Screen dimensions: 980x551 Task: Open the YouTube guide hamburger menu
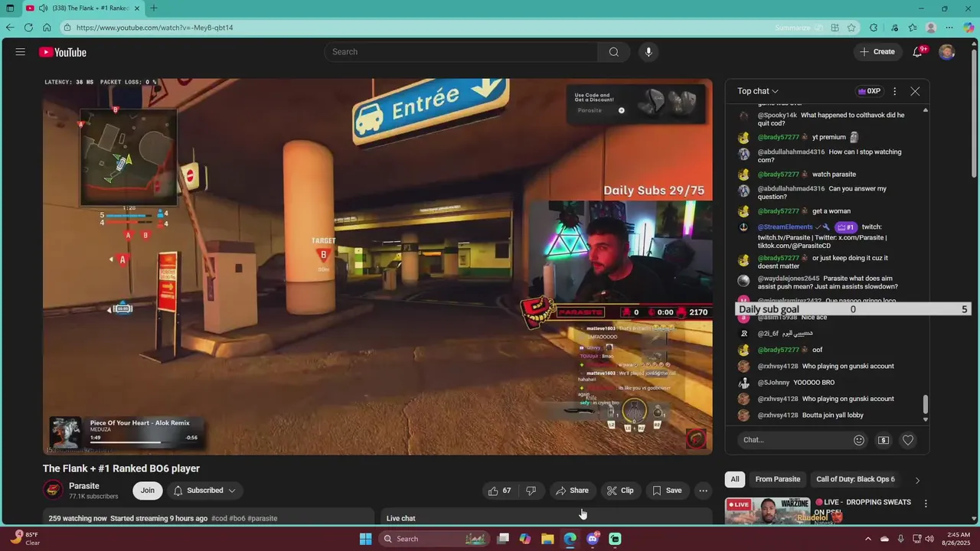click(x=20, y=52)
